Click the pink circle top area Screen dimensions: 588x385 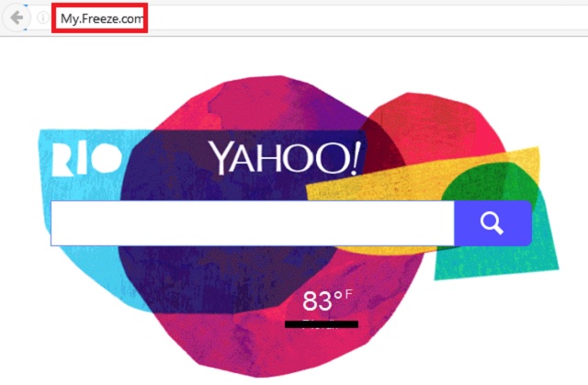click(263, 103)
